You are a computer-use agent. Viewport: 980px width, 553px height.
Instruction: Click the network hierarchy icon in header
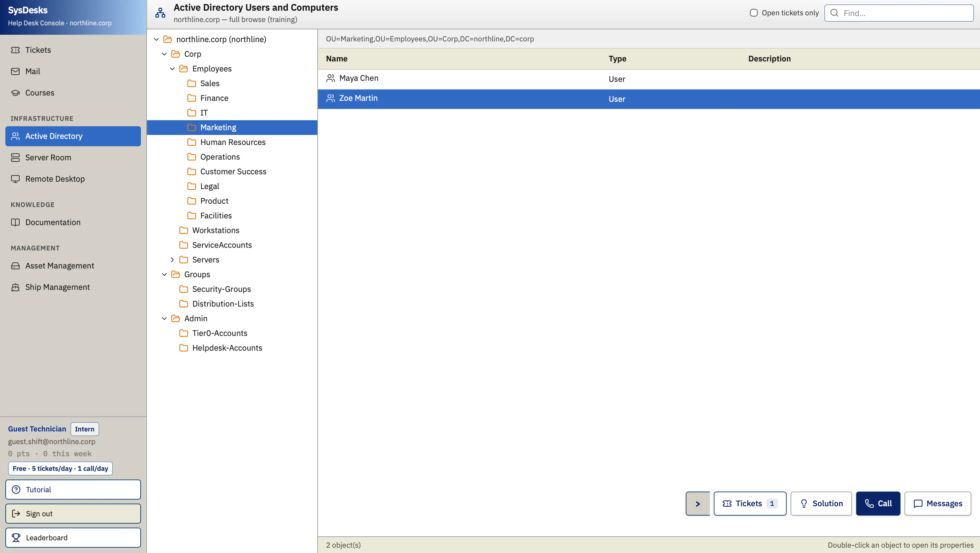pos(160,13)
